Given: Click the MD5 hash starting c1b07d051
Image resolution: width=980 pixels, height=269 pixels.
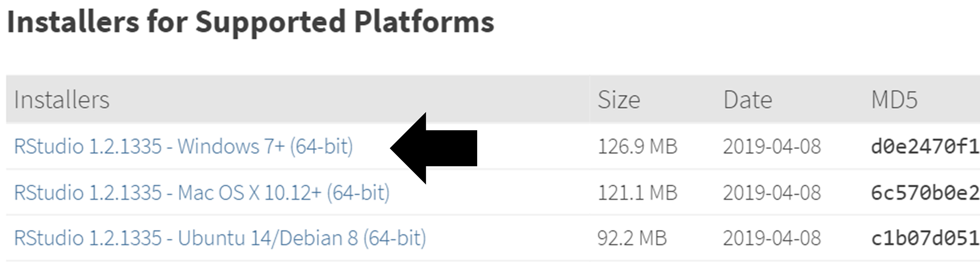Looking at the screenshot, I should click(925, 238).
